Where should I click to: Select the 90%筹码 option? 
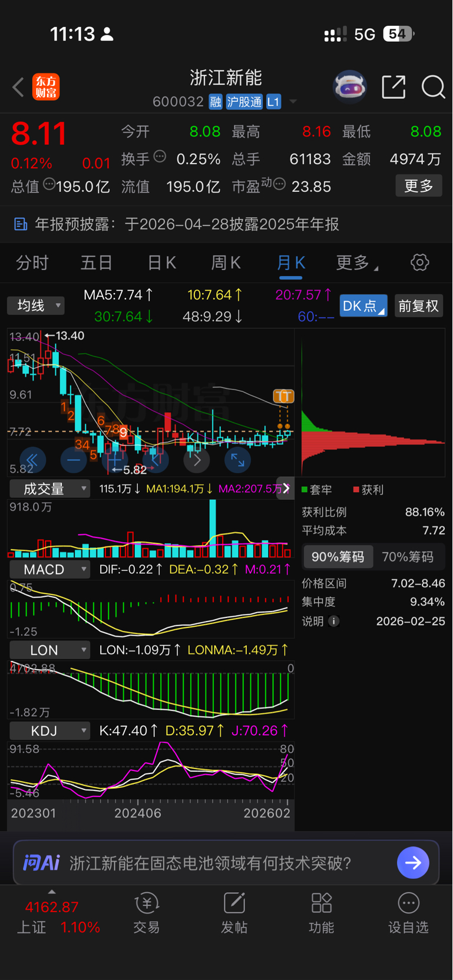[x=338, y=557]
